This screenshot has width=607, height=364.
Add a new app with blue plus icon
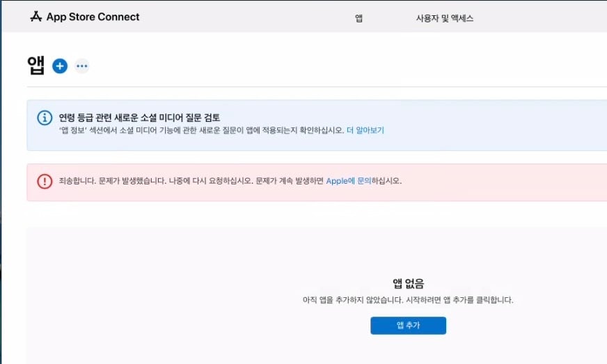[x=60, y=66]
